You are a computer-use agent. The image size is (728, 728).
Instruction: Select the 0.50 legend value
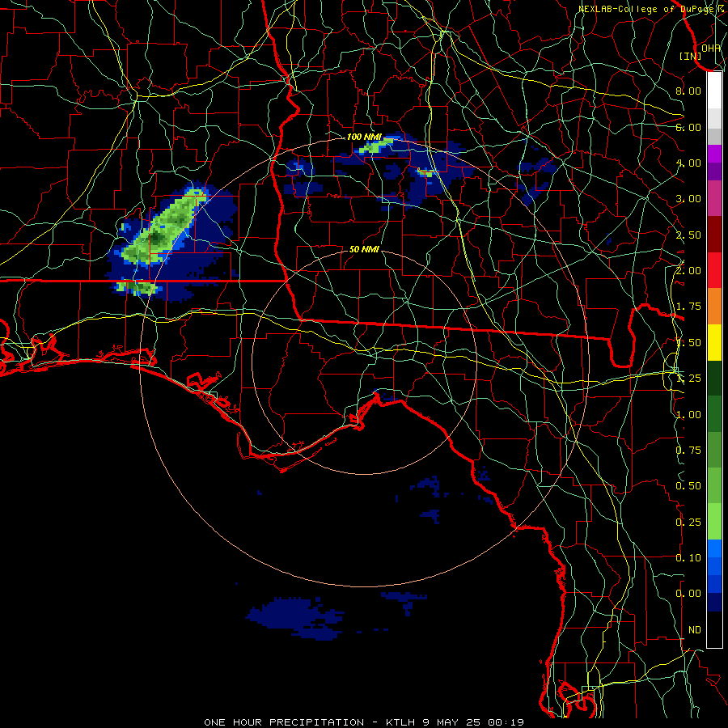[x=688, y=486]
